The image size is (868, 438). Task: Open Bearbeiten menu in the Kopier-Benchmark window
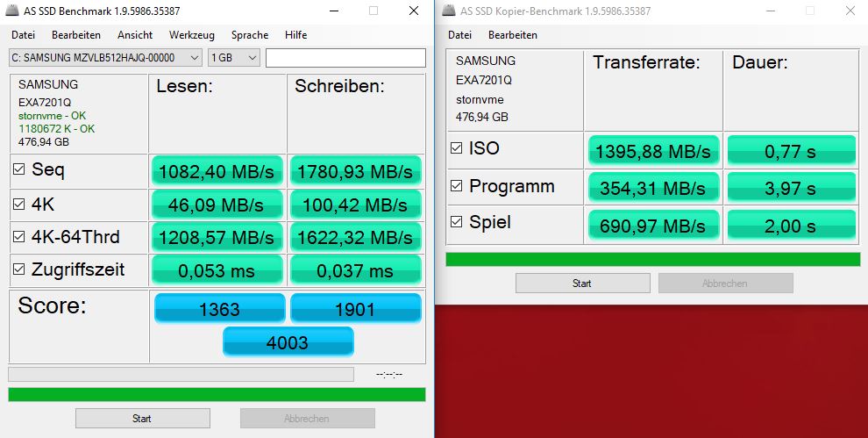(x=513, y=35)
